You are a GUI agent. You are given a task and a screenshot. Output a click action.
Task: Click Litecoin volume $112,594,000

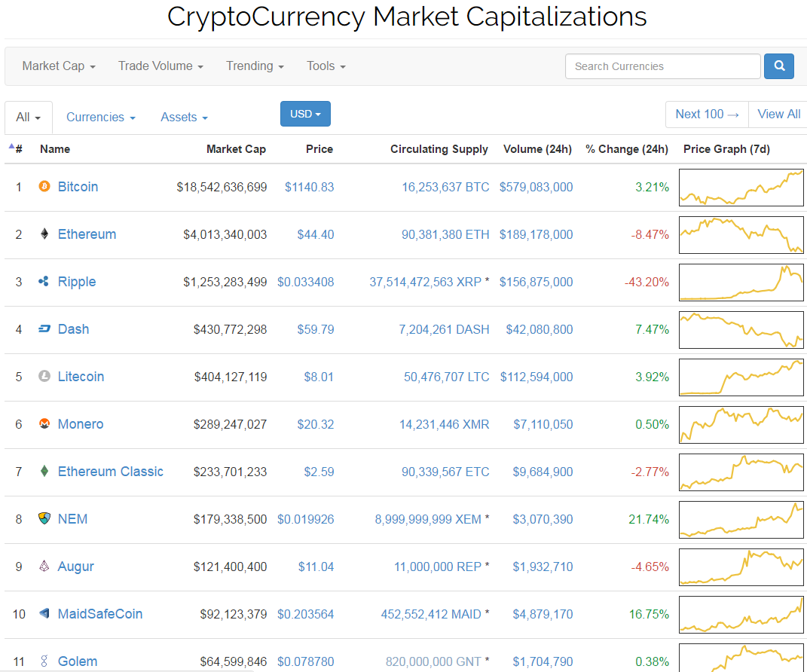click(536, 377)
